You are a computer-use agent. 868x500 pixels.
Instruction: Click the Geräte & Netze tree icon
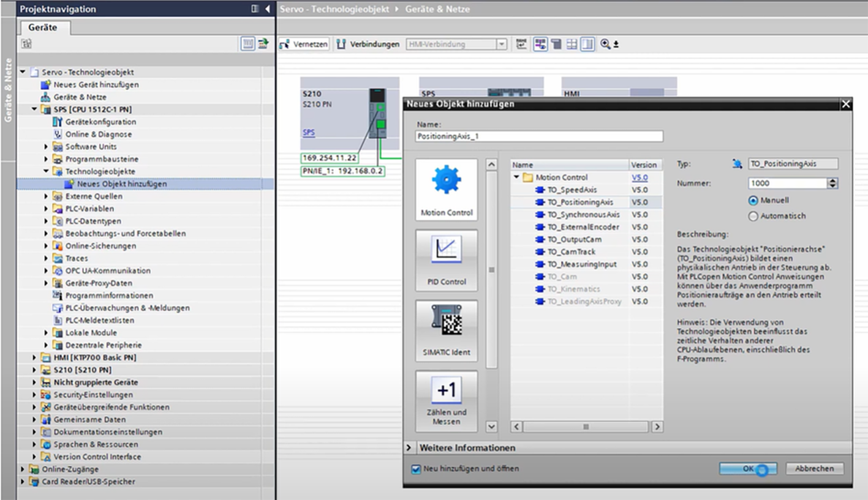click(46, 97)
